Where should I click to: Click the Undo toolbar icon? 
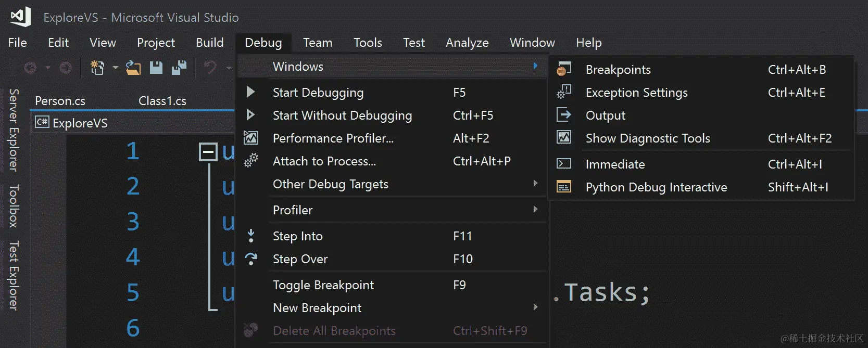[x=210, y=68]
